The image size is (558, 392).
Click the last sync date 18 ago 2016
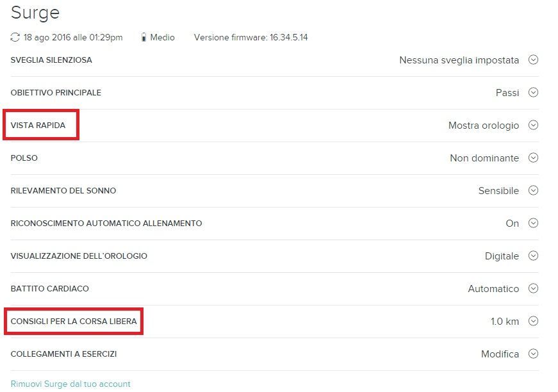point(73,37)
